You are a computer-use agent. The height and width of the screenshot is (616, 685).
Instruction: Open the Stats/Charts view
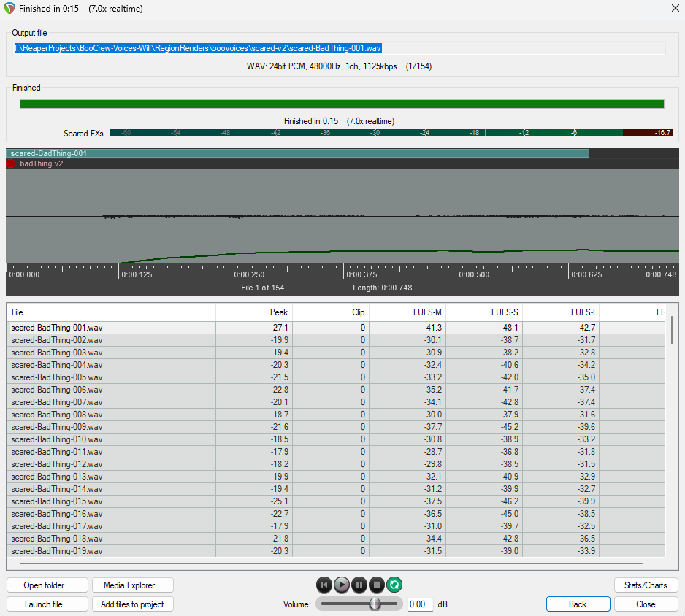coord(646,585)
